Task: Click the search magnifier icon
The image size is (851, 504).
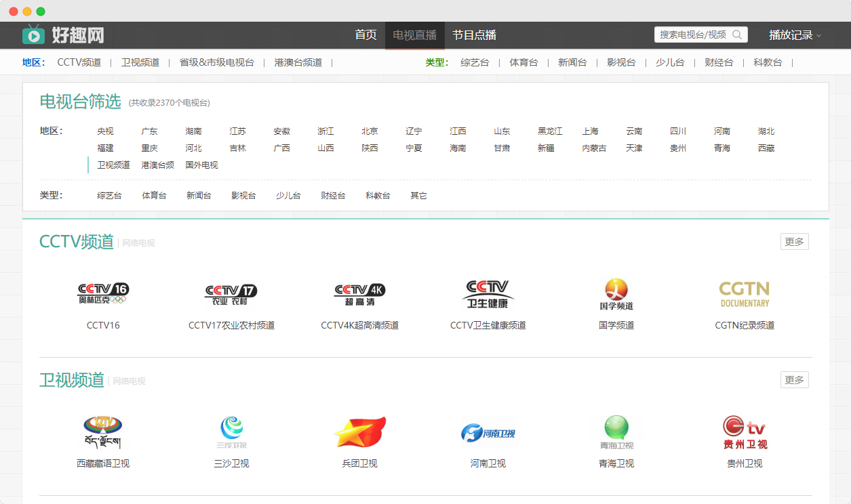Action: coord(737,35)
